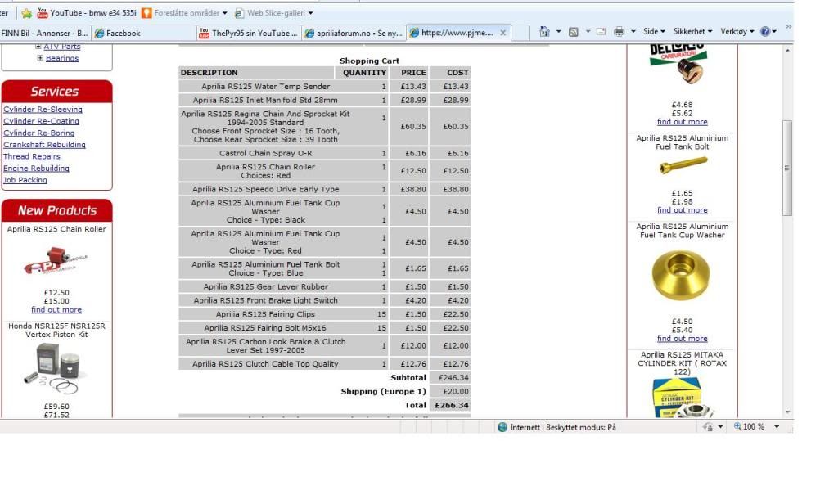
Task: Click the Castrol Chain Spray O-R row
Action: 324,153
